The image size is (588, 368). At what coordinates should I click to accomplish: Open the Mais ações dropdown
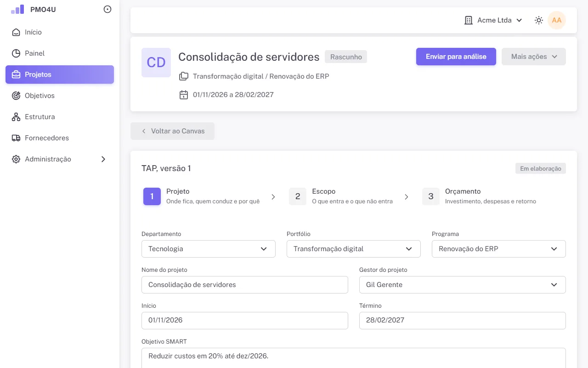pos(534,57)
